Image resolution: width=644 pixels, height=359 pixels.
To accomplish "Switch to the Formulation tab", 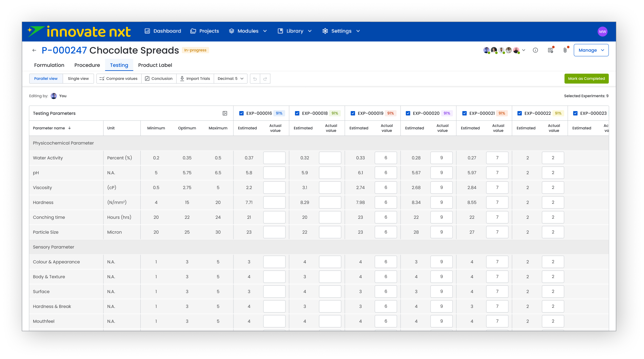I will tap(49, 65).
